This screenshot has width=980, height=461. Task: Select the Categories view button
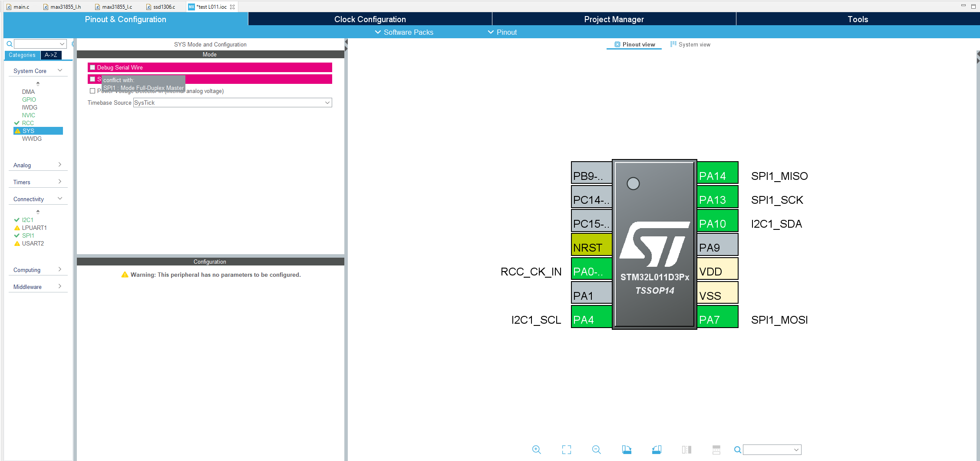coord(22,55)
